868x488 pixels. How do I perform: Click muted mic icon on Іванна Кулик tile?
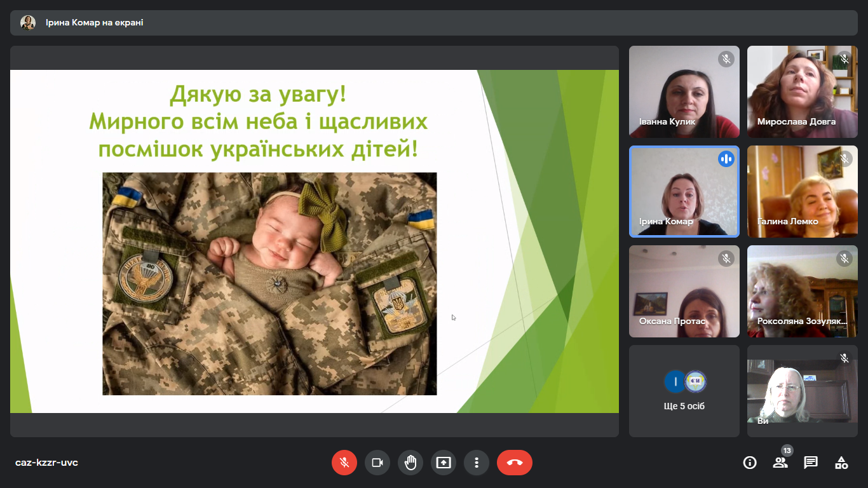(726, 59)
